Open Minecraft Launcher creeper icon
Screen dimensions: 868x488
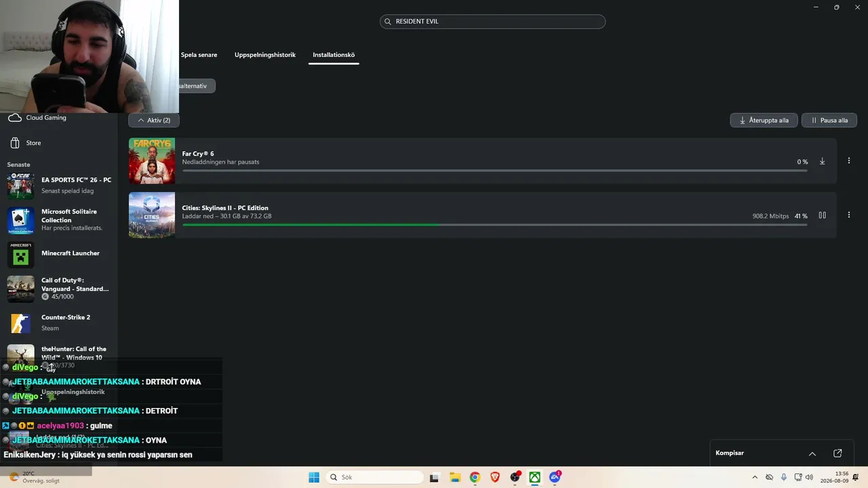point(20,254)
